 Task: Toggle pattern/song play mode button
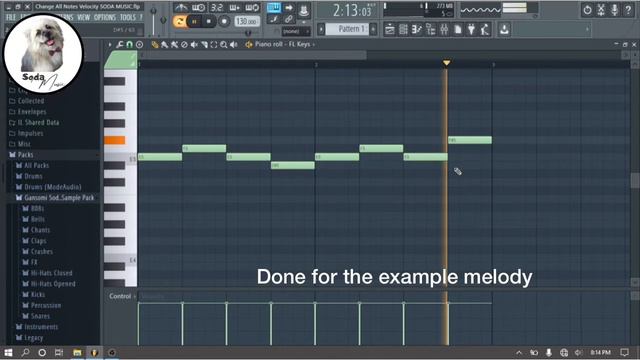coord(179,21)
